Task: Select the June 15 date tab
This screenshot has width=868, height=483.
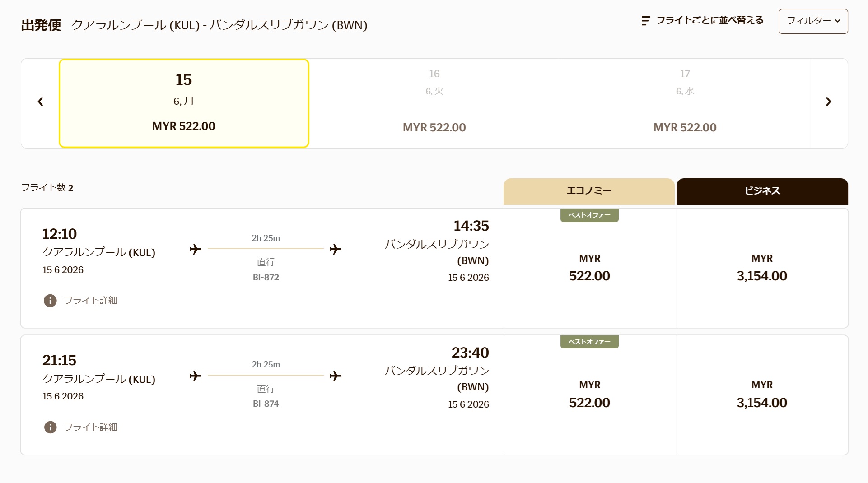Action: click(184, 103)
